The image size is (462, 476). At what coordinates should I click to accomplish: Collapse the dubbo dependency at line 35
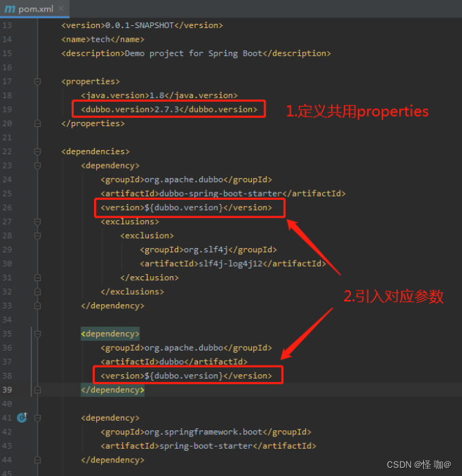38,334
